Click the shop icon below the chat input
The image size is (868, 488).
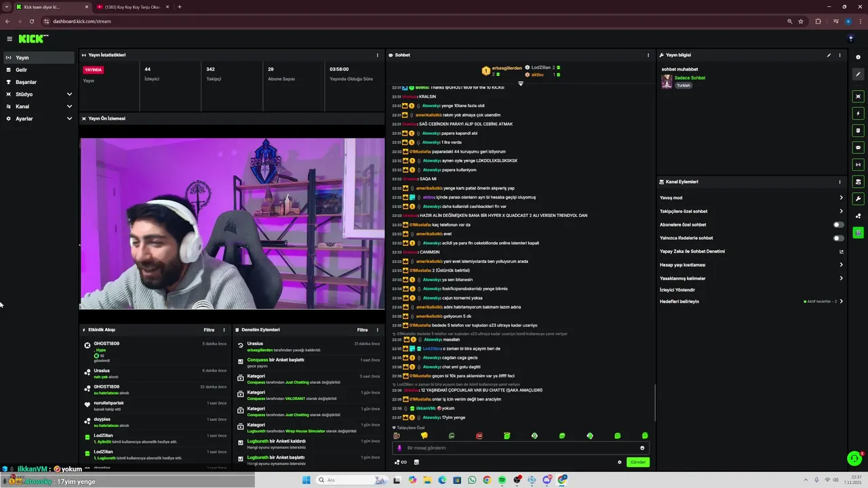click(416, 462)
